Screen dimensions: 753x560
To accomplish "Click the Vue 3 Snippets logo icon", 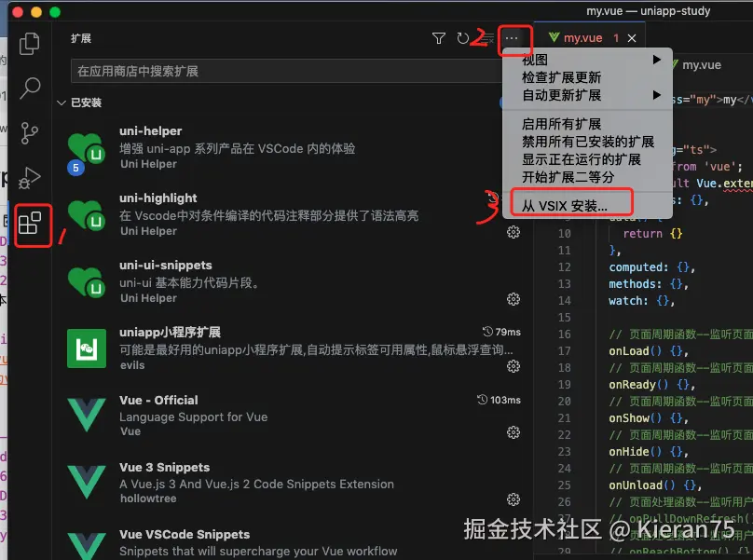I will pos(87,482).
